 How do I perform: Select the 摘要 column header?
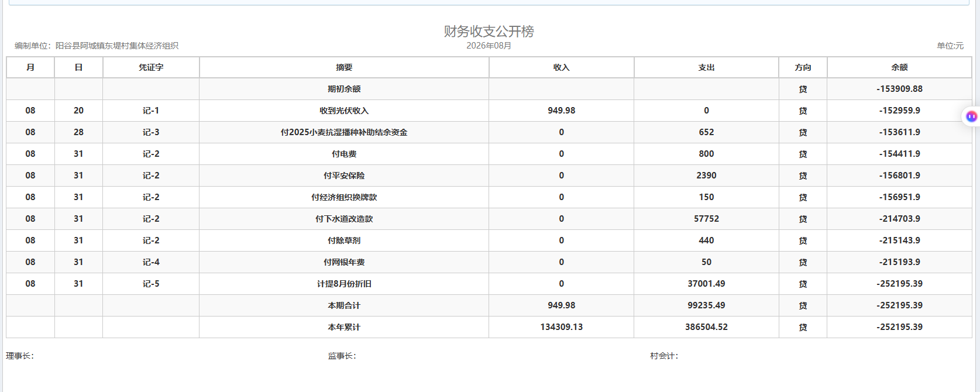tap(344, 67)
